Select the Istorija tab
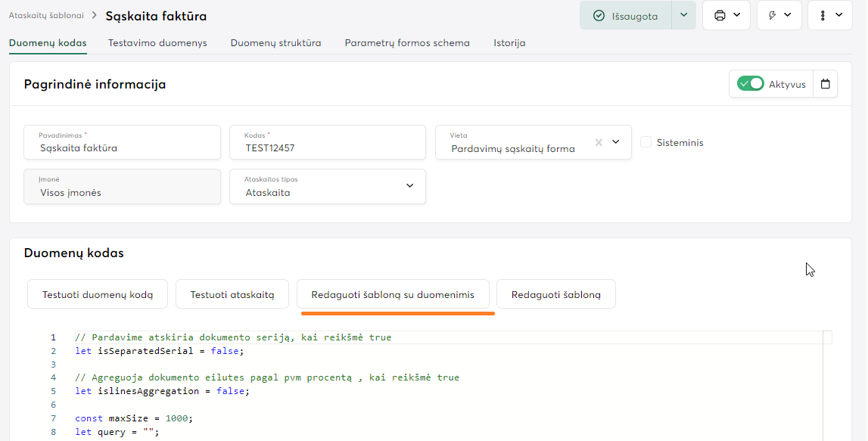The height and width of the screenshot is (441, 868). 509,43
